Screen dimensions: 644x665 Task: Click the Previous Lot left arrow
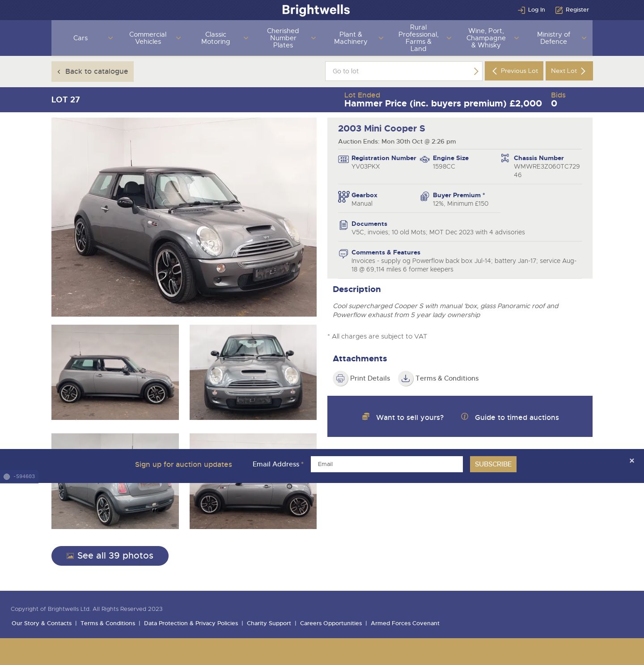pos(494,71)
